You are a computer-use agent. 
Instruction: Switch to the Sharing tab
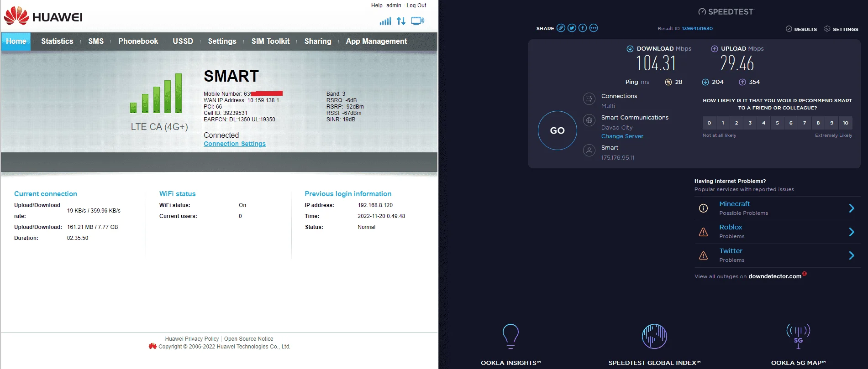coord(318,41)
